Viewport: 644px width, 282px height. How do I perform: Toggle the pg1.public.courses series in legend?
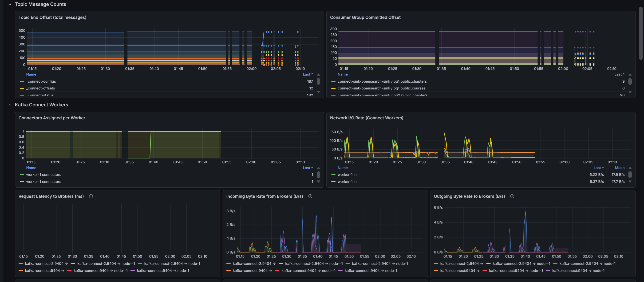(381, 88)
